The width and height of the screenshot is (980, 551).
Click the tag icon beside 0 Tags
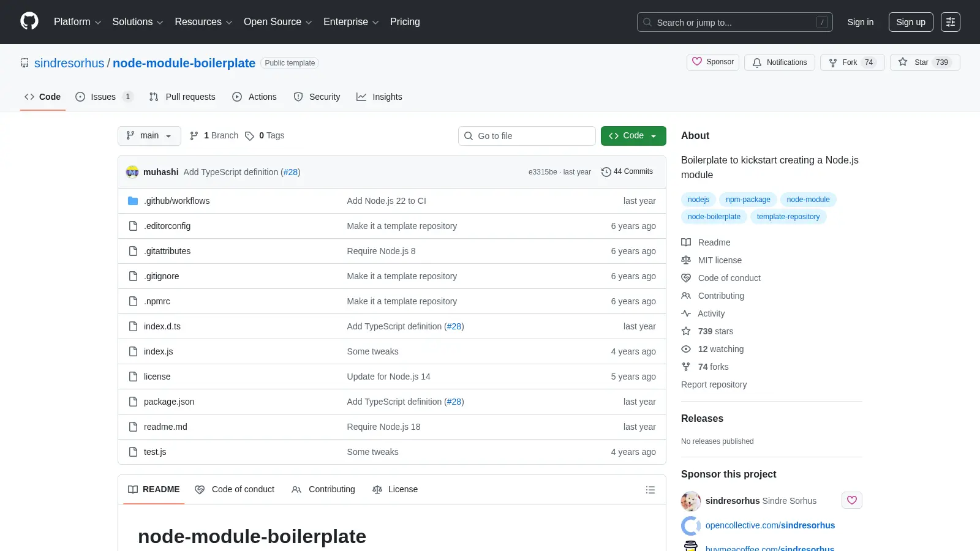point(249,136)
